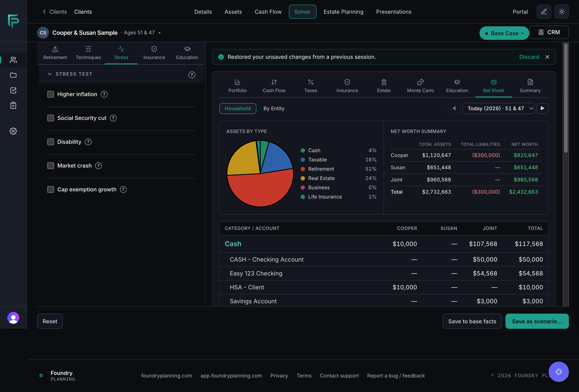Image resolution: width=579 pixels, height=392 pixels.
Task: Show help for Cap exemption growth
Action: pyautogui.click(x=123, y=189)
